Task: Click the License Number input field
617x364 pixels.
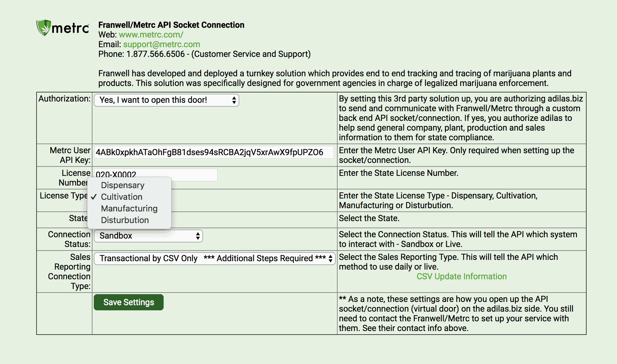Action: [156, 175]
